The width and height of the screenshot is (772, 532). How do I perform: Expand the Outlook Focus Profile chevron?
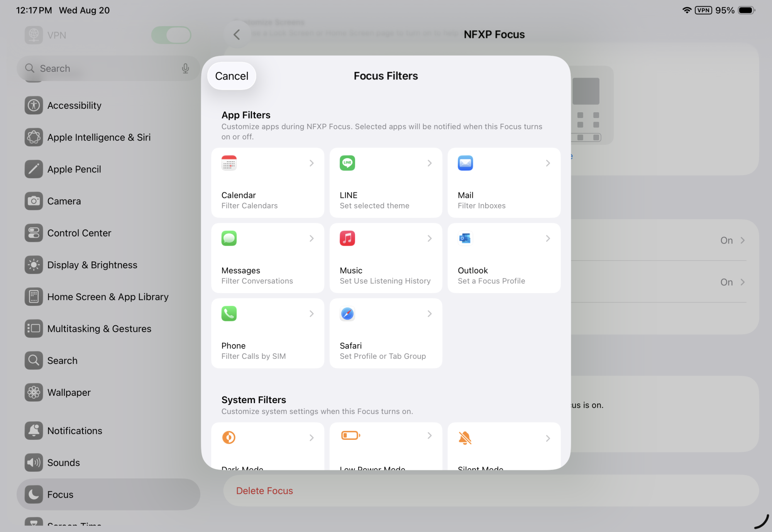pos(548,238)
